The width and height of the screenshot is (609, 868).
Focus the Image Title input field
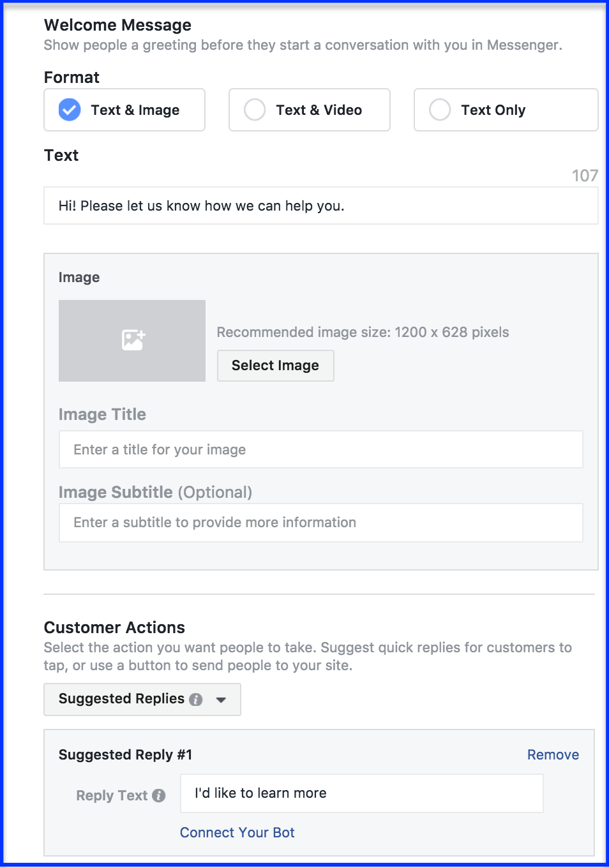click(321, 449)
